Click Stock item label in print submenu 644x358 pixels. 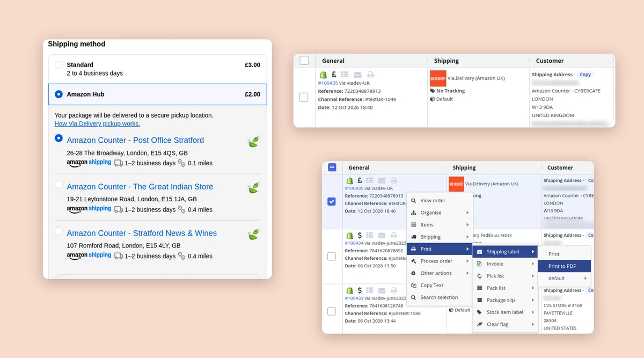(506, 312)
